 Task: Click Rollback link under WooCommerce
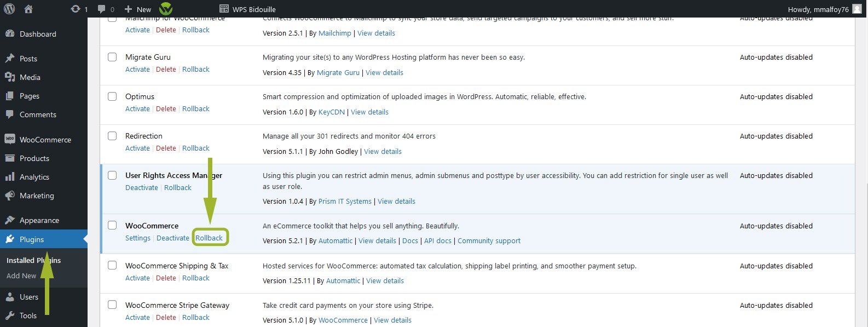tap(209, 238)
